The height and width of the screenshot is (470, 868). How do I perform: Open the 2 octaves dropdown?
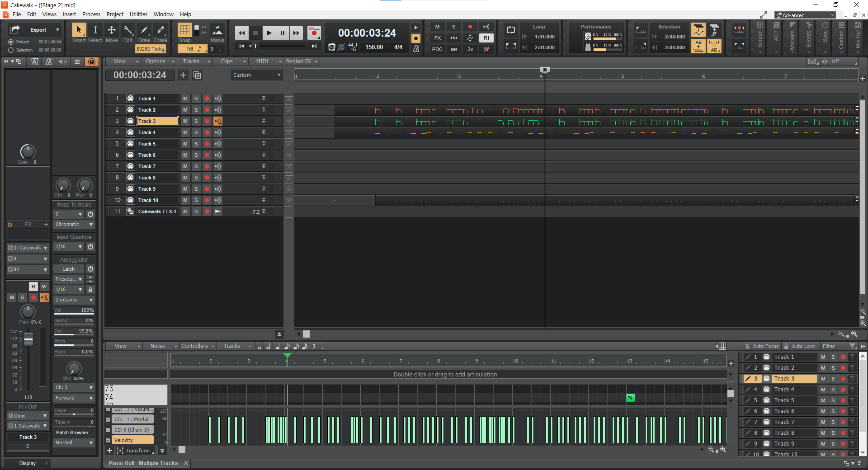click(74, 300)
